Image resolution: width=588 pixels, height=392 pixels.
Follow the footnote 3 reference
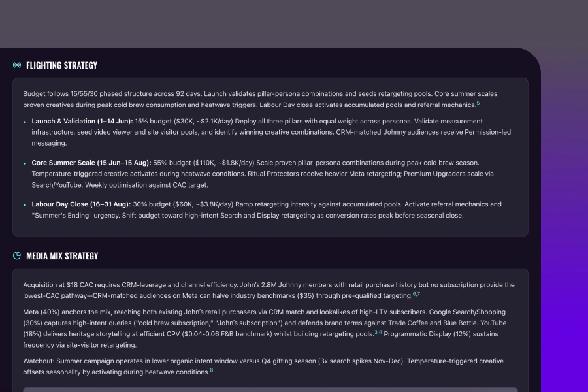click(x=376, y=332)
